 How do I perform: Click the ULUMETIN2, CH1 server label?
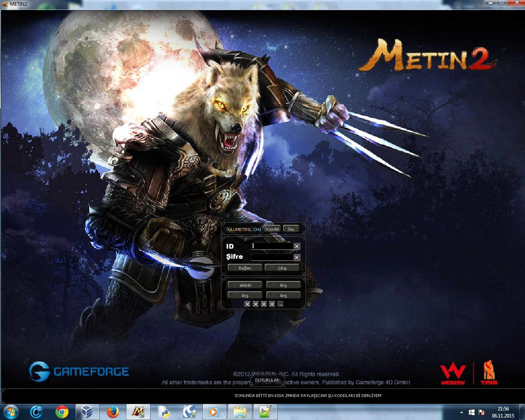(244, 229)
